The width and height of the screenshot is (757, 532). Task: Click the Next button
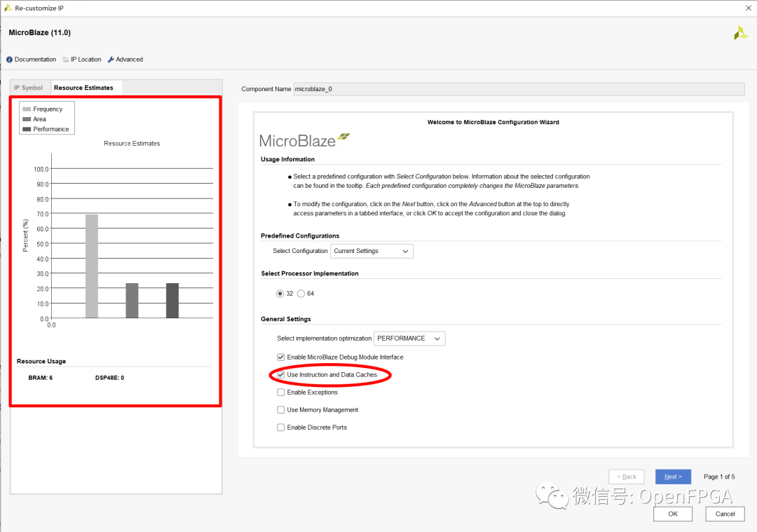(x=673, y=477)
